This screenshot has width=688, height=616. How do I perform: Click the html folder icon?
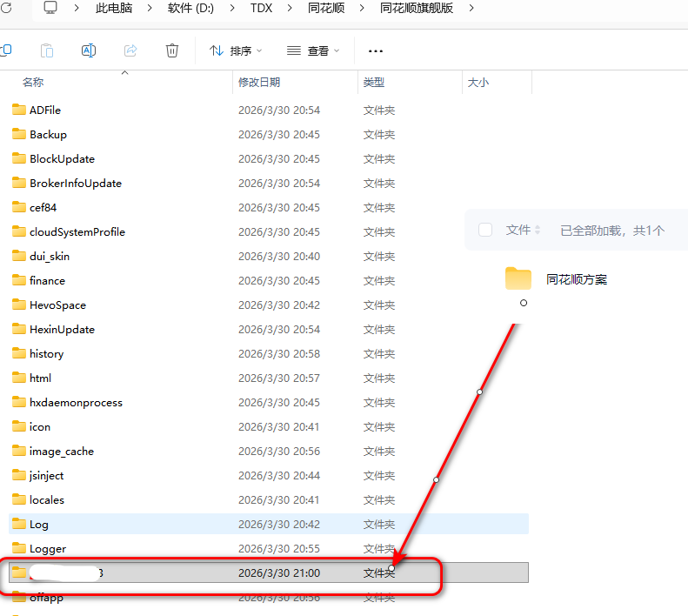pos(19,378)
